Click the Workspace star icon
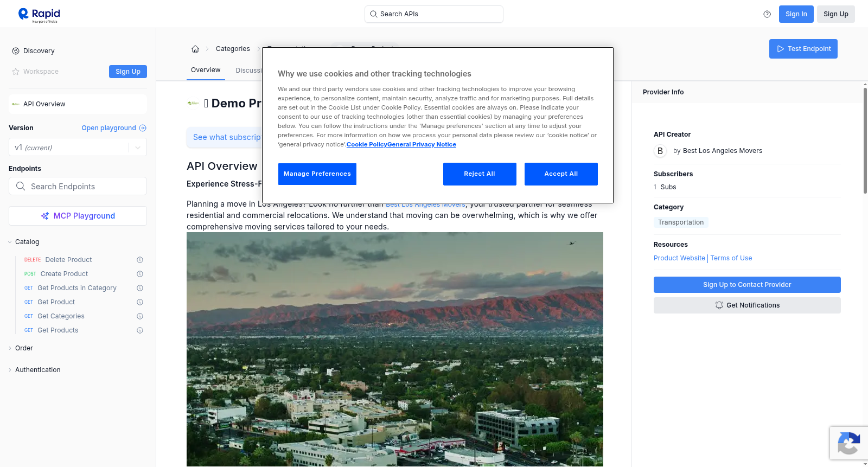This screenshot has height=467, width=868. click(16, 72)
